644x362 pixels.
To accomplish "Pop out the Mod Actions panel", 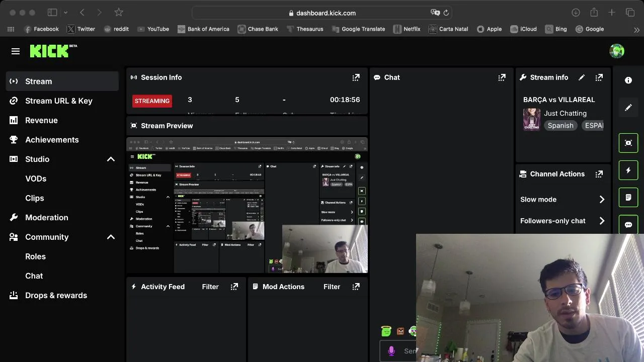I will click(x=356, y=287).
